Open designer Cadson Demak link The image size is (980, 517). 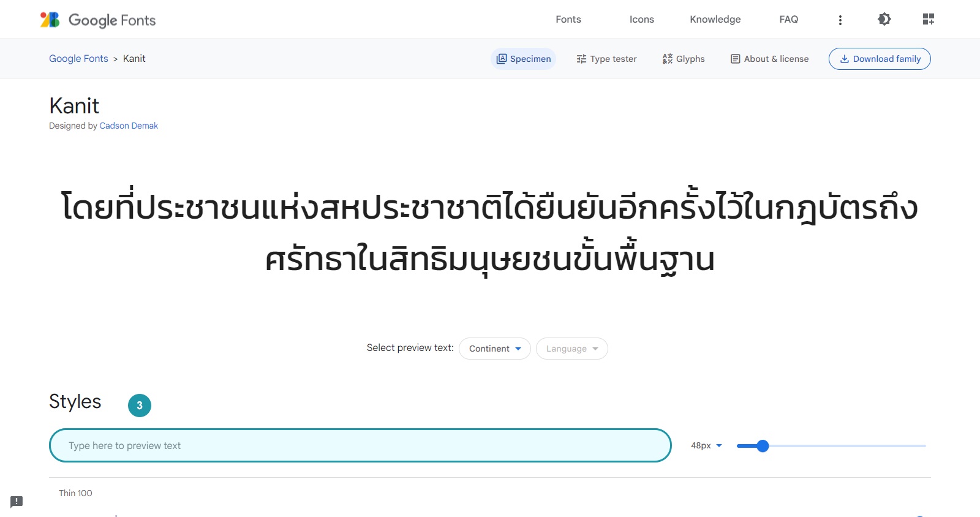[x=129, y=126]
